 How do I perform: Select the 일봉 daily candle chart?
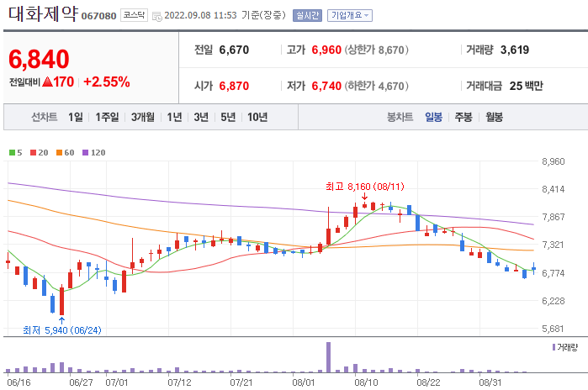(x=433, y=118)
